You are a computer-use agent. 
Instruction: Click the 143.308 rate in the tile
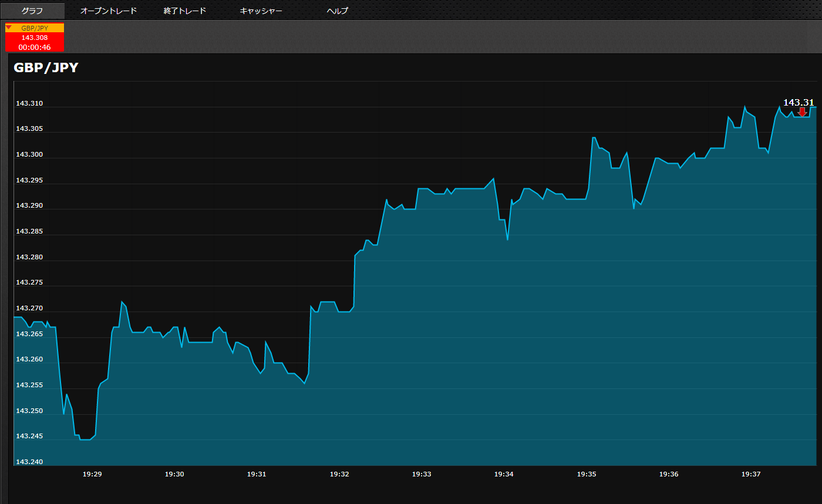[35, 38]
